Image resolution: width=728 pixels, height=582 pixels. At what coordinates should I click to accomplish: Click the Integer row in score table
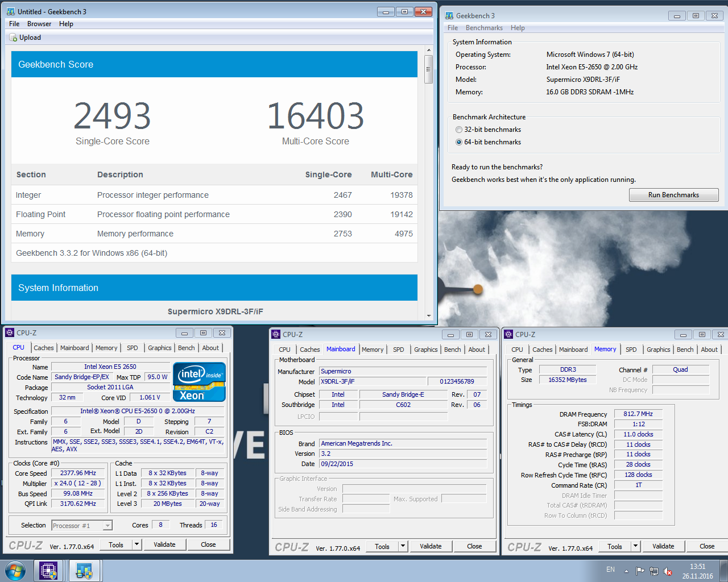coord(214,195)
